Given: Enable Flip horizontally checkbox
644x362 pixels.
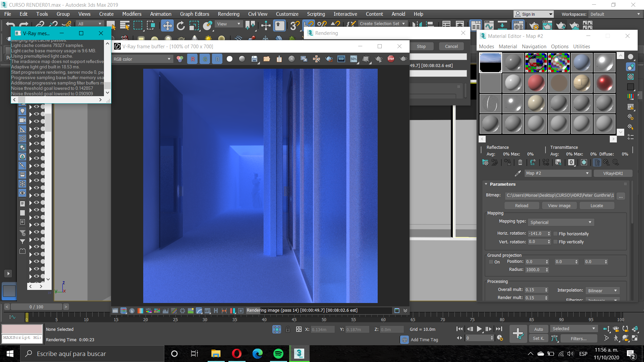Looking at the screenshot, I should [555, 234].
